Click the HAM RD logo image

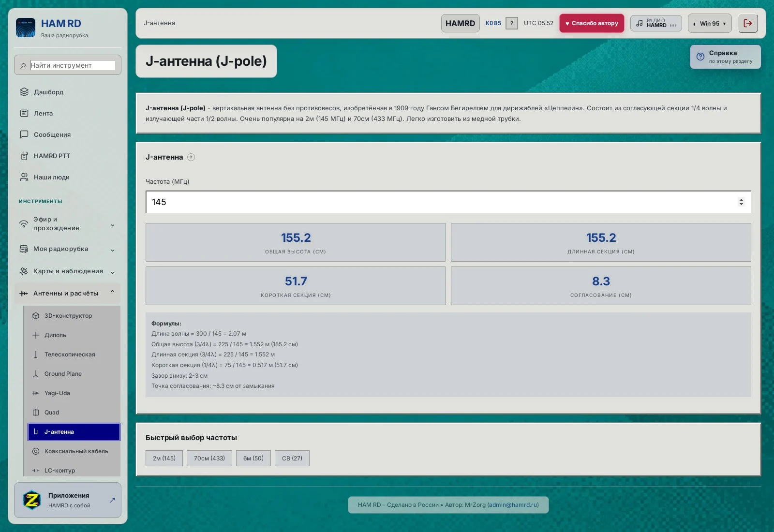[26, 28]
